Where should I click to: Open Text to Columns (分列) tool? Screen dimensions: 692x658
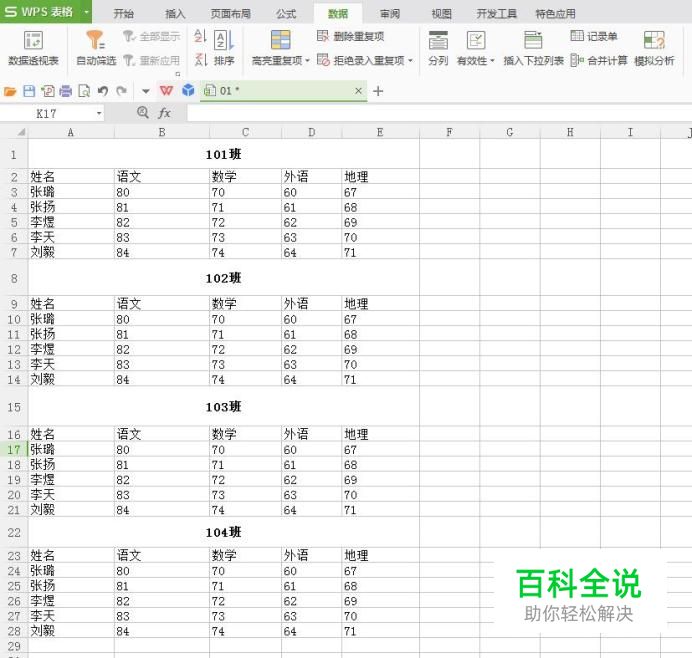(438, 49)
